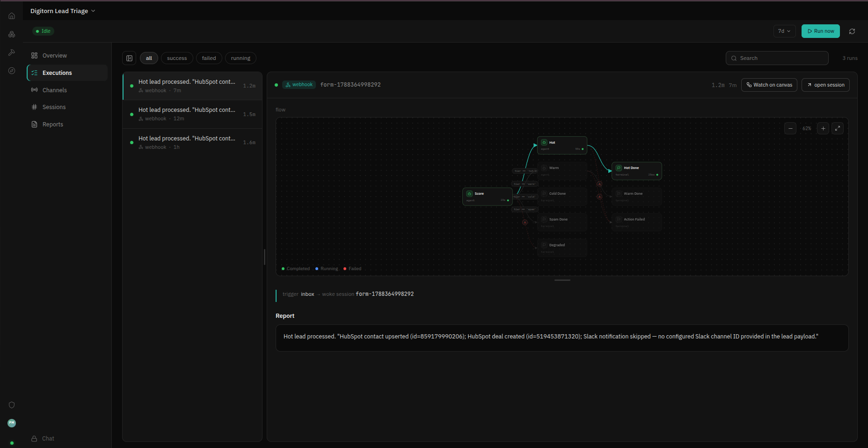Image resolution: width=868 pixels, height=448 pixels.
Task: Click the Run now button
Action: click(820, 31)
